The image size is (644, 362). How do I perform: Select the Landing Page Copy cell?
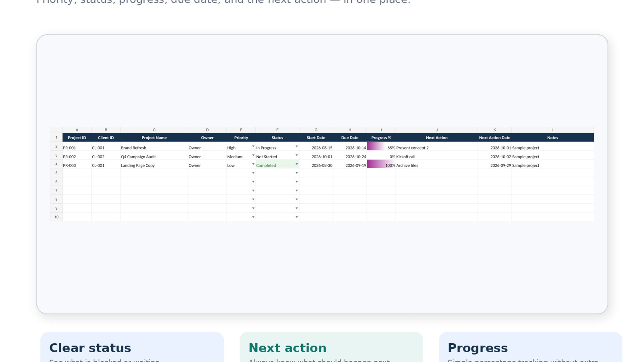(x=154, y=164)
